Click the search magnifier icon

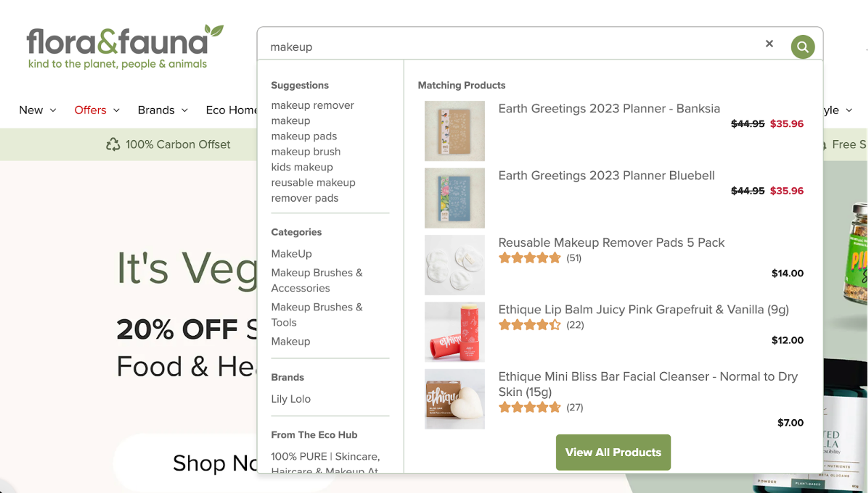[803, 47]
